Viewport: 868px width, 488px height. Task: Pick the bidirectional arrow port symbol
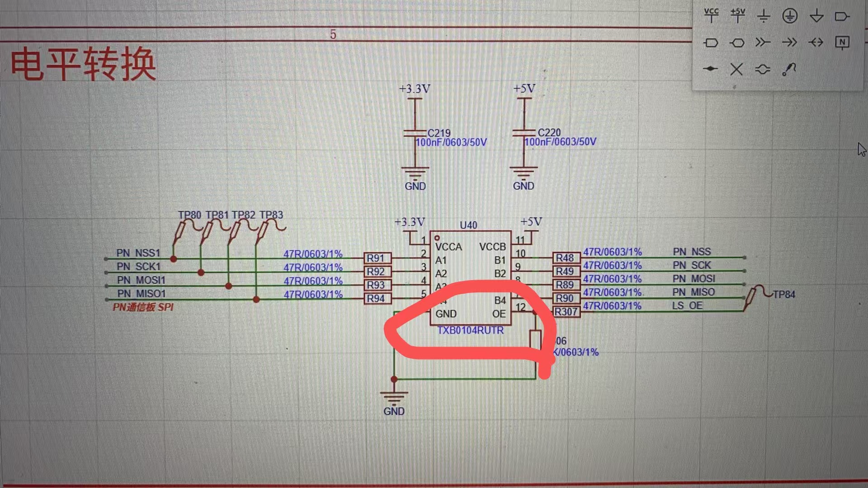(816, 42)
